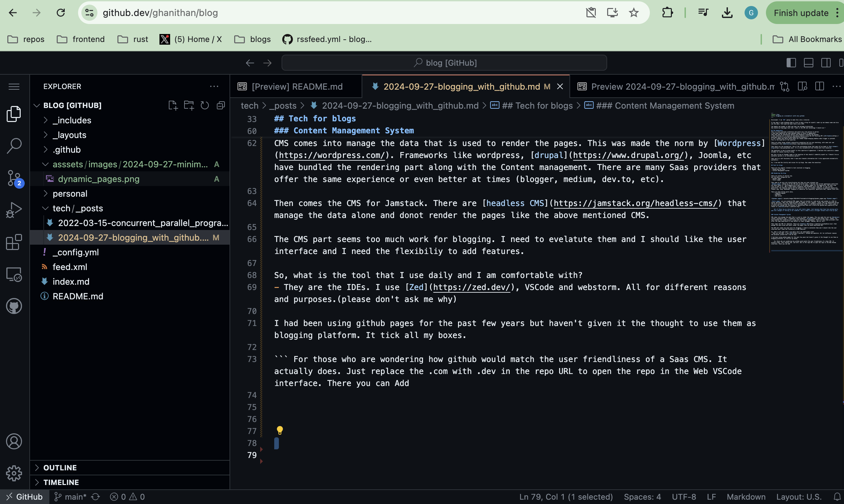Open README.md in Explorer tree

click(x=130, y=296)
